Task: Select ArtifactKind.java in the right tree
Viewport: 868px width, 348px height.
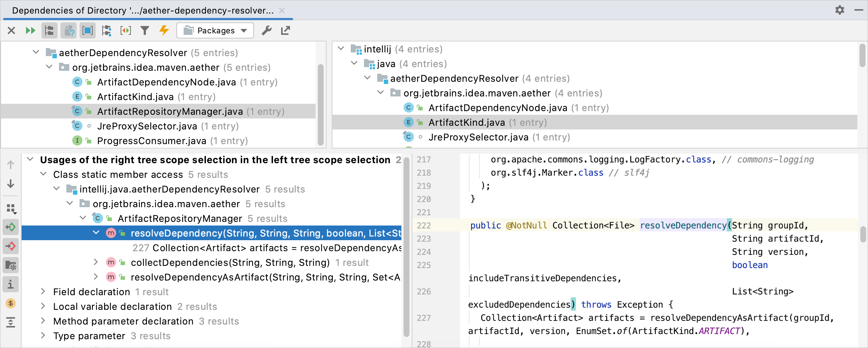Action: pyautogui.click(x=466, y=122)
